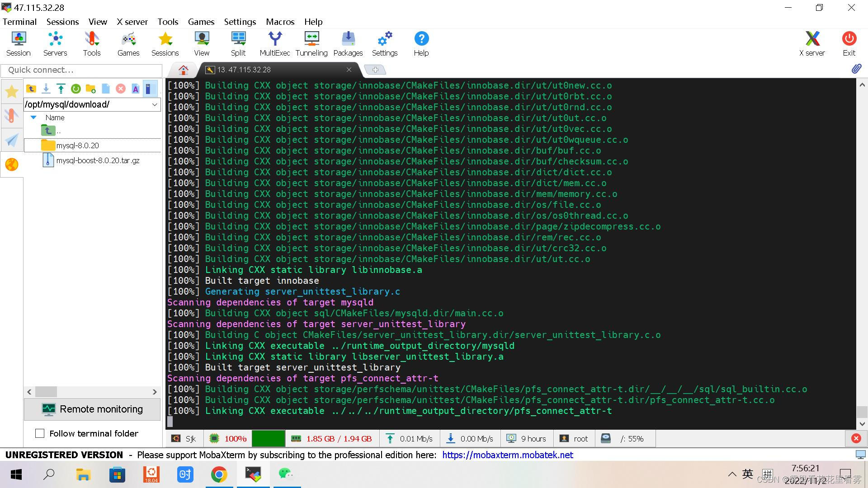
Task: Click the 9 hours uptime indicator
Action: click(x=527, y=439)
